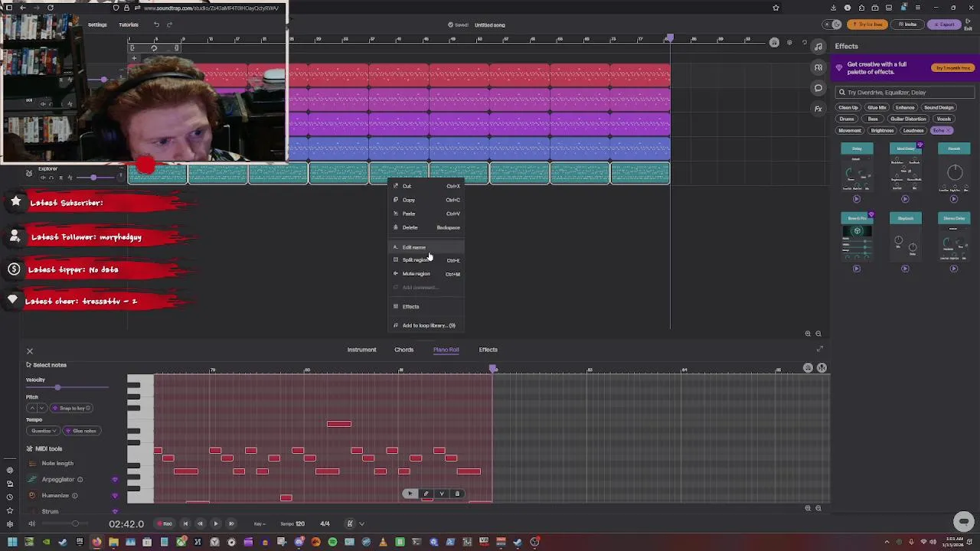Close the piano roll editor panel
Image resolution: width=980 pixels, height=551 pixels.
[30, 351]
